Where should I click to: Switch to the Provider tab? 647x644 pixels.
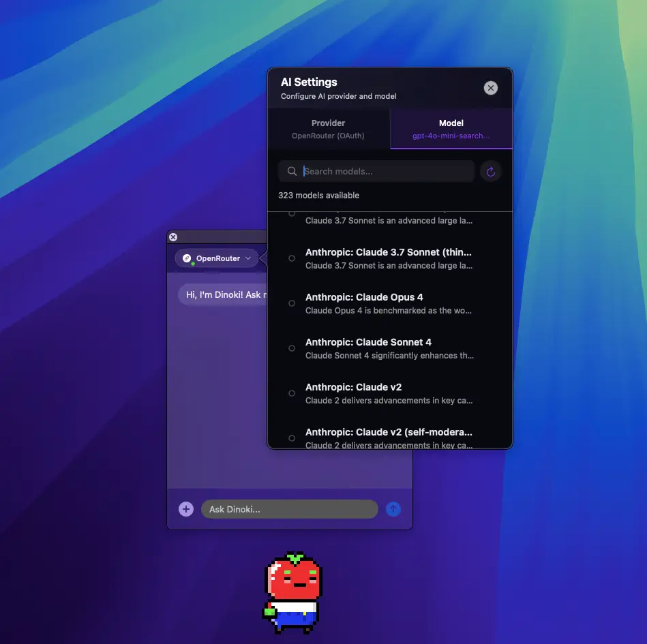tap(329, 129)
